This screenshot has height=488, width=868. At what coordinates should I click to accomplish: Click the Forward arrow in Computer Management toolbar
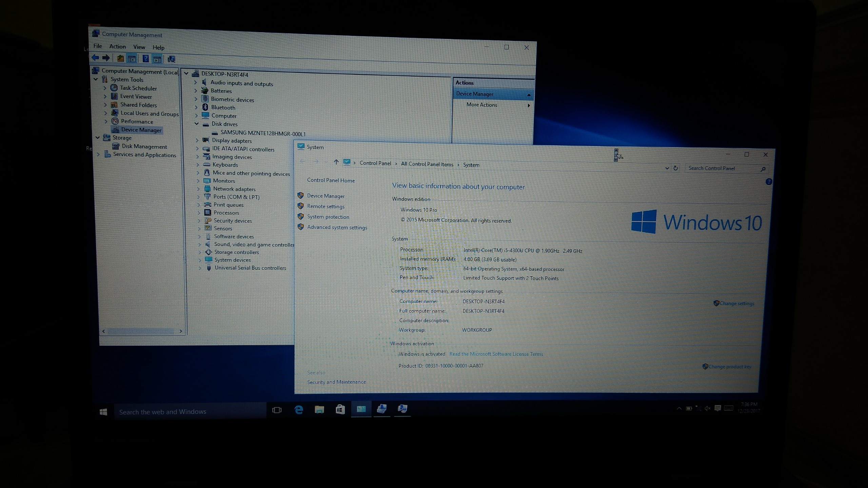click(x=106, y=58)
